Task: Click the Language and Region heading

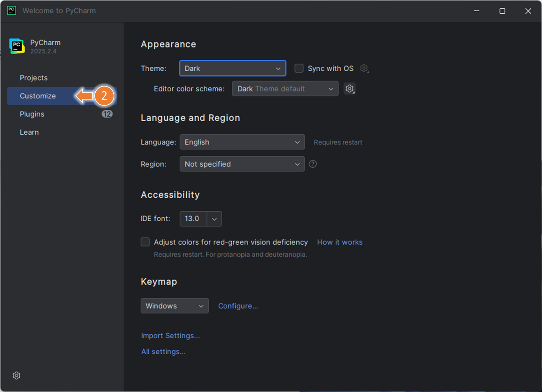Action: tap(190, 118)
